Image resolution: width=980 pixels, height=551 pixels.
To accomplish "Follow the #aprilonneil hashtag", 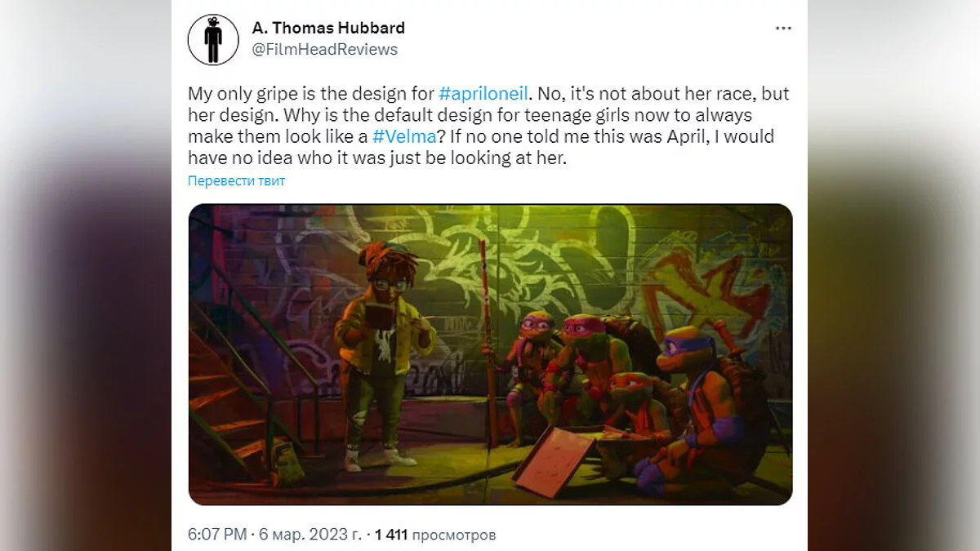I will (x=486, y=93).
